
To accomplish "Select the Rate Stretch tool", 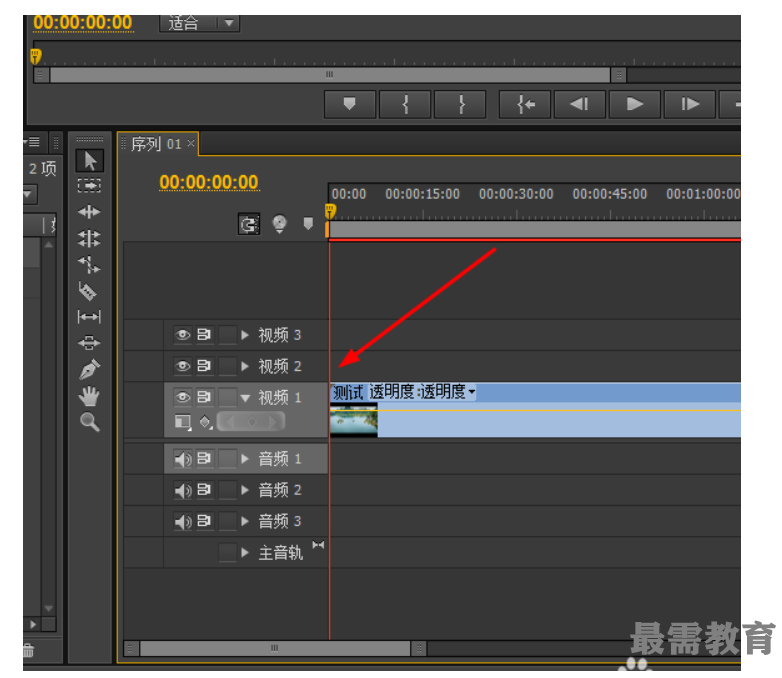I will pyautogui.click(x=89, y=264).
